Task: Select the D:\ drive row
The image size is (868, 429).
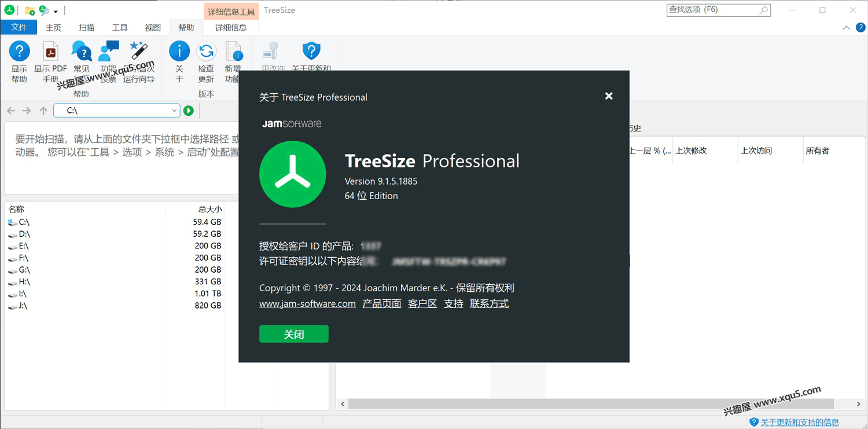Action: (115, 234)
